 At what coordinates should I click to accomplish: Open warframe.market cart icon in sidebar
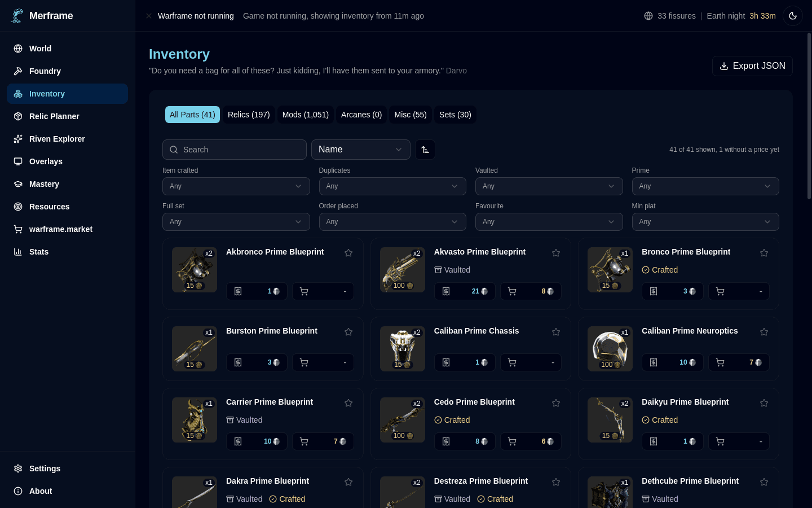(18, 229)
